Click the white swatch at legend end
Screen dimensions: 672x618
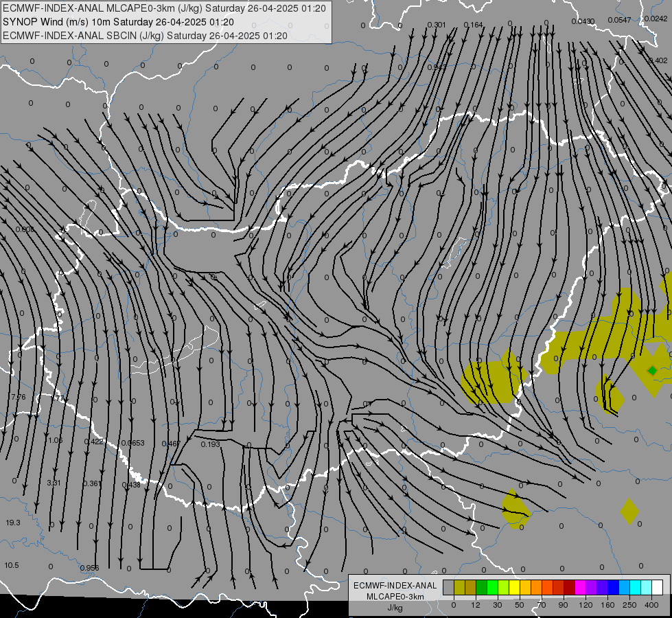point(658,587)
